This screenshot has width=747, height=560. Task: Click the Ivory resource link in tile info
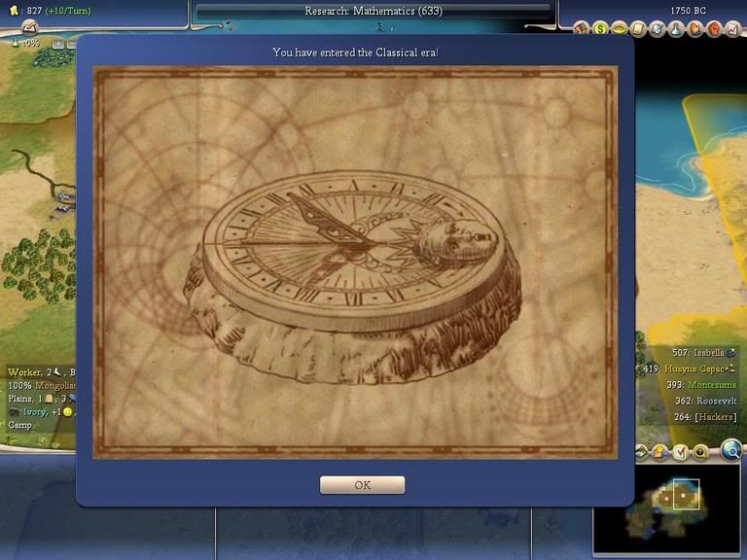point(35,411)
